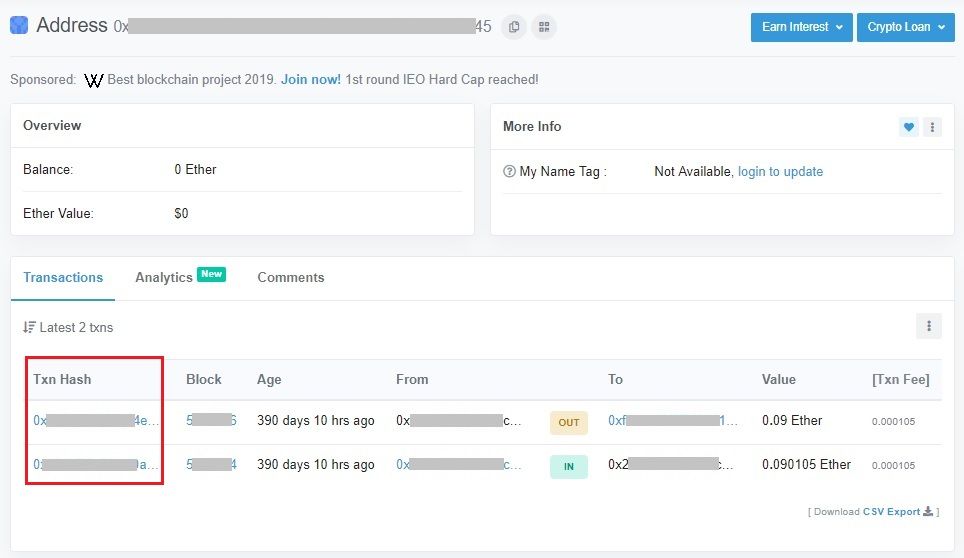Click the sponsored project W logo

93,80
